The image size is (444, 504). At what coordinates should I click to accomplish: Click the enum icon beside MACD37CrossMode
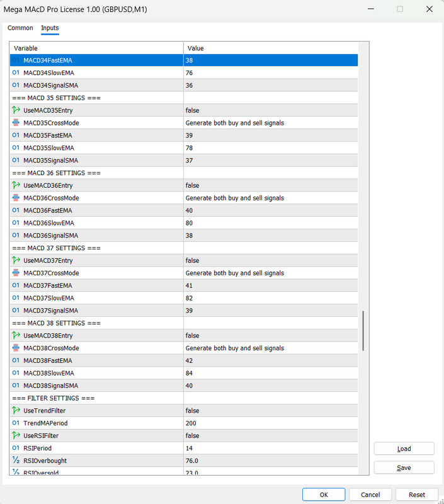(x=16, y=273)
